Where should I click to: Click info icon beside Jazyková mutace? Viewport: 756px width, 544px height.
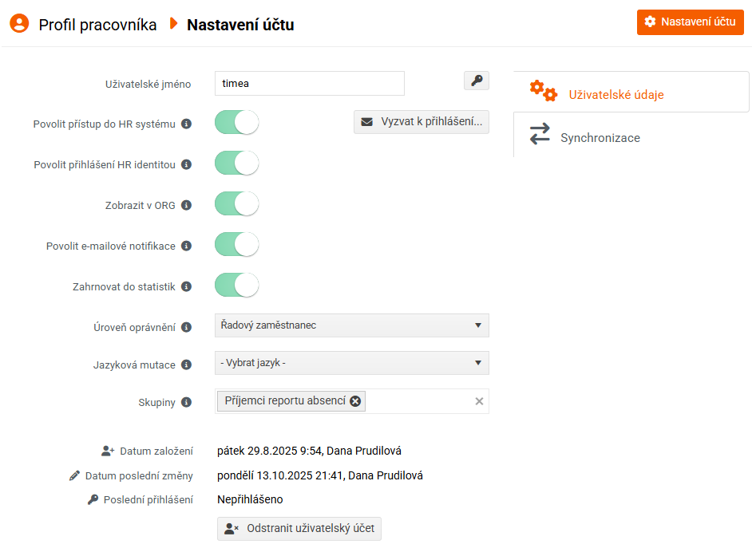tap(186, 365)
